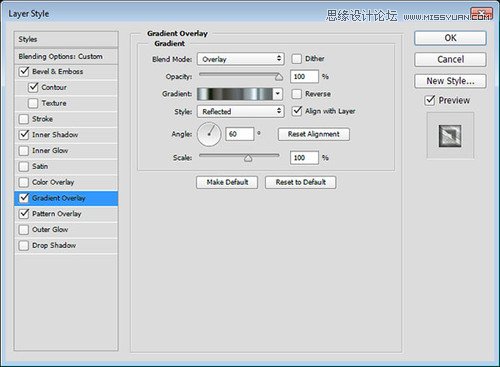Viewport: 500px width, 367px height.
Task: Click the Cancel button
Action: tap(450, 59)
